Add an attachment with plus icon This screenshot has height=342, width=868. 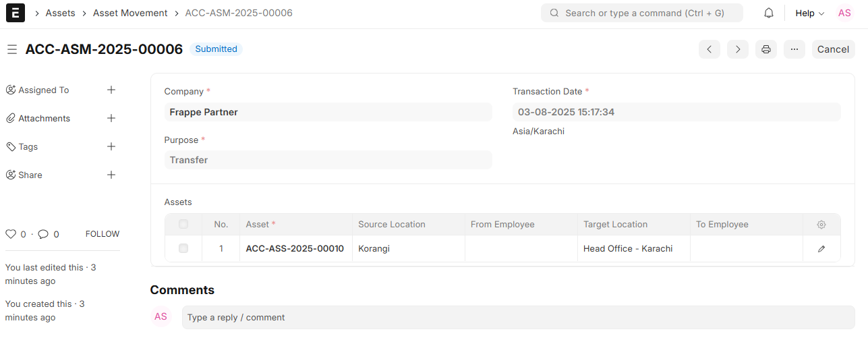tap(111, 118)
